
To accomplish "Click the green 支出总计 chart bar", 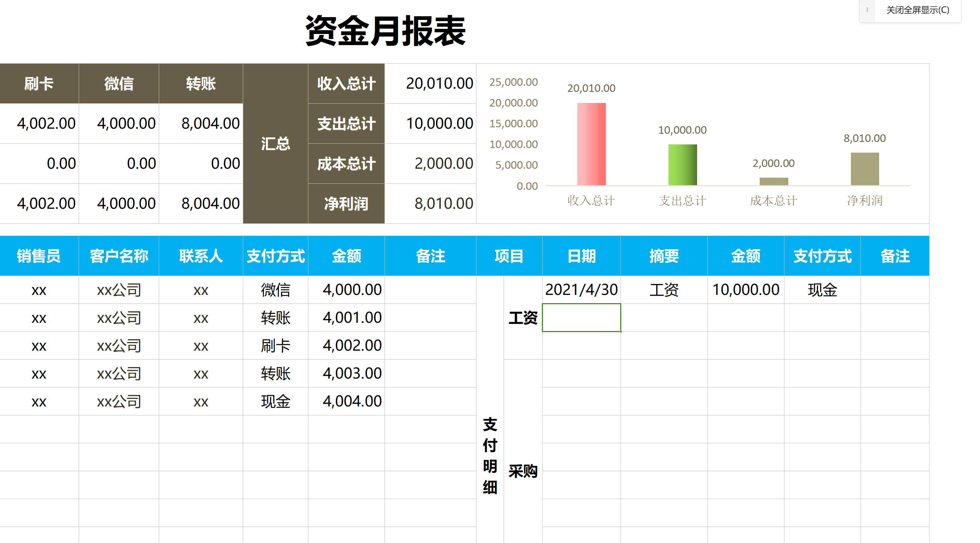I will click(x=682, y=165).
